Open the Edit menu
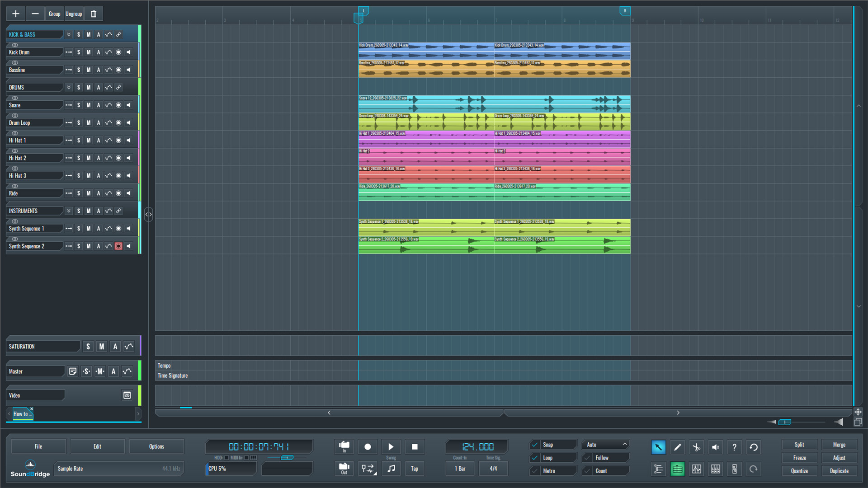 97,446
